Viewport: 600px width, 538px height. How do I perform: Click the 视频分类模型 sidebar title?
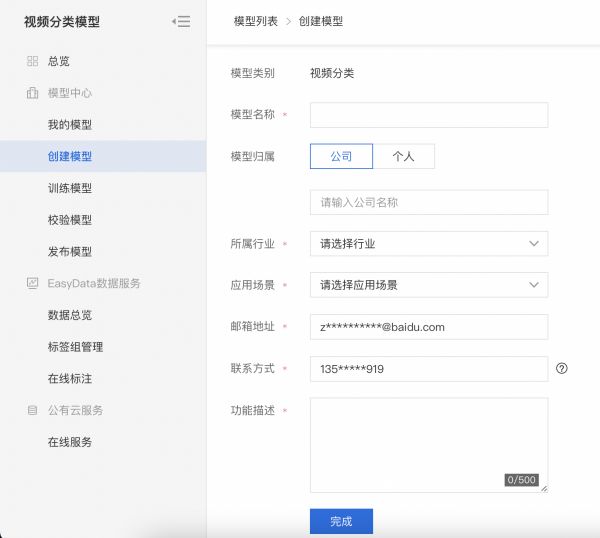62,22
